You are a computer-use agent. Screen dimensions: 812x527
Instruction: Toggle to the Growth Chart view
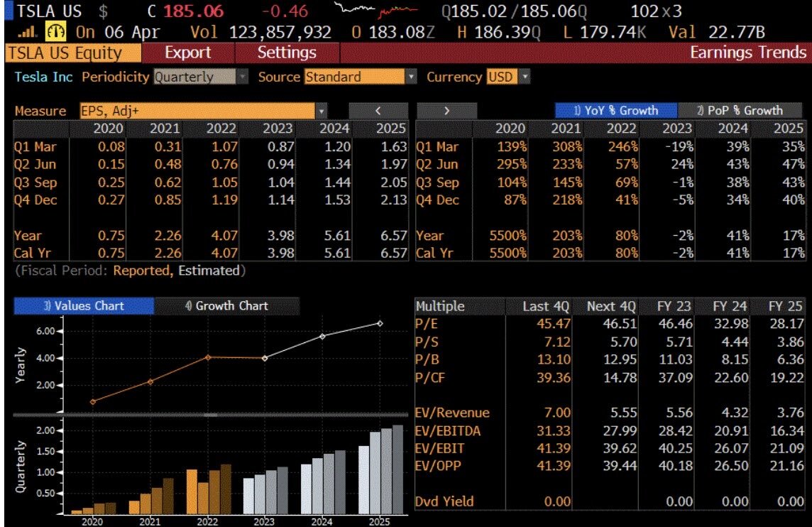pyautogui.click(x=226, y=306)
